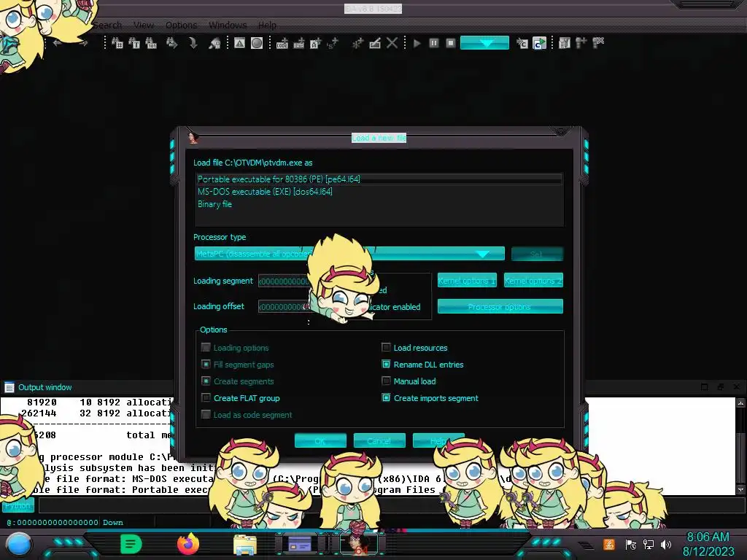The height and width of the screenshot is (560, 747).
Task: Click the Kernel options 2 button
Action: click(533, 281)
